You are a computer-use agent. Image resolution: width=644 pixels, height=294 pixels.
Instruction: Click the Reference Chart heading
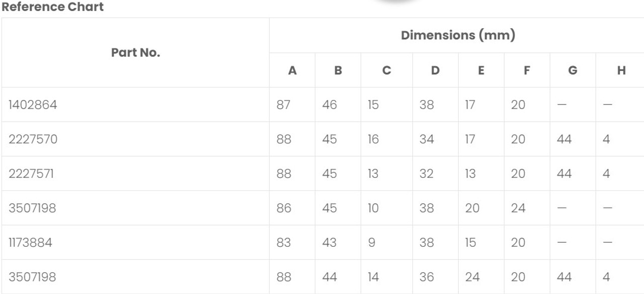click(53, 7)
